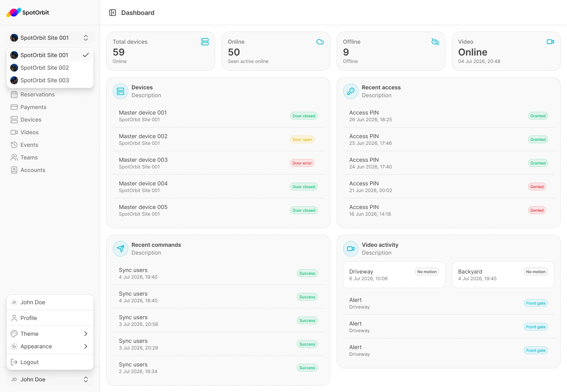Screen dimensions: 567x392
Task: Switch to SpotOrbit Site 003
Action: pyautogui.click(x=50, y=80)
